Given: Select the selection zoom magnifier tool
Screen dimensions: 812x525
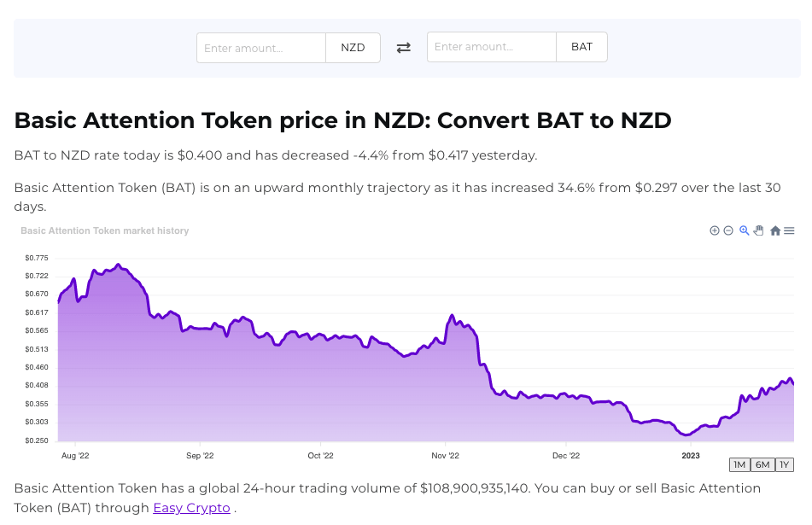Looking at the screenshot, I should 744,230.
